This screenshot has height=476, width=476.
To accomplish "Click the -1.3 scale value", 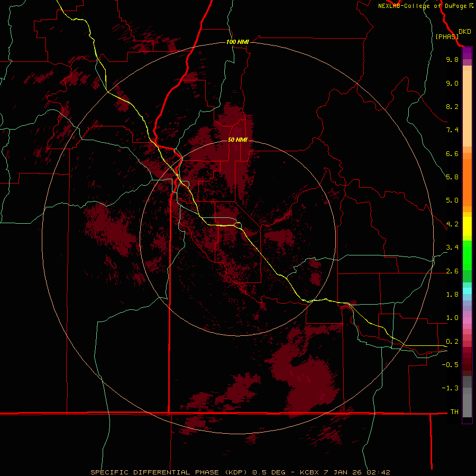I will pos(450,388).
